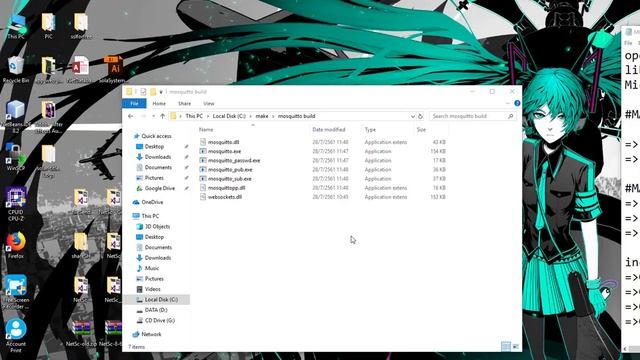
Task: Launch Firefox from the desktop
Action: click(16, 245)
